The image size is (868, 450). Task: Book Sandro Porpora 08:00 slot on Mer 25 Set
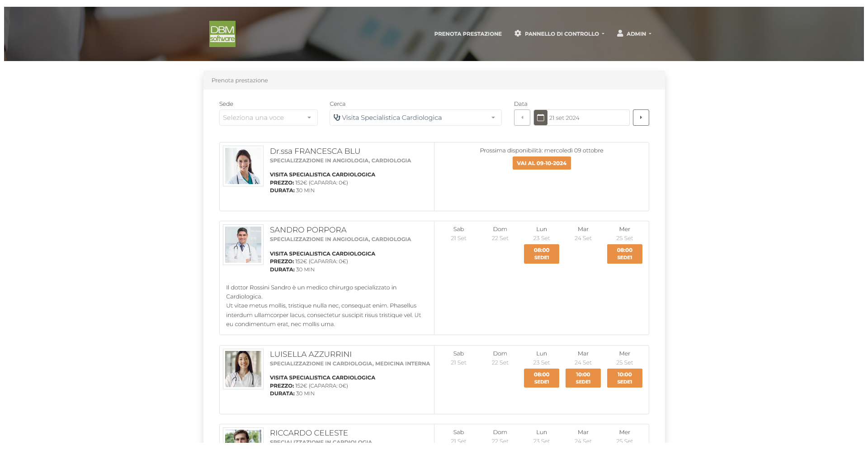[625, 254]
